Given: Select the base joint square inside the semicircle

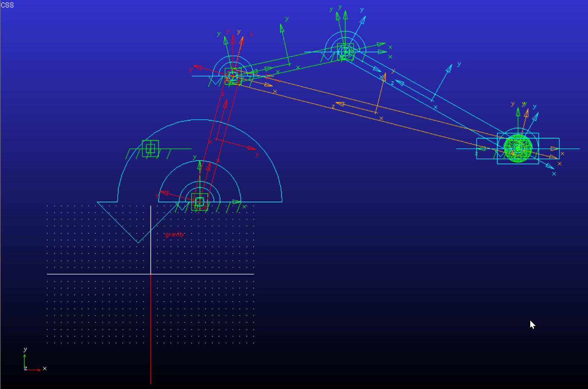Looking at the screenshot, I should point(200,202).
